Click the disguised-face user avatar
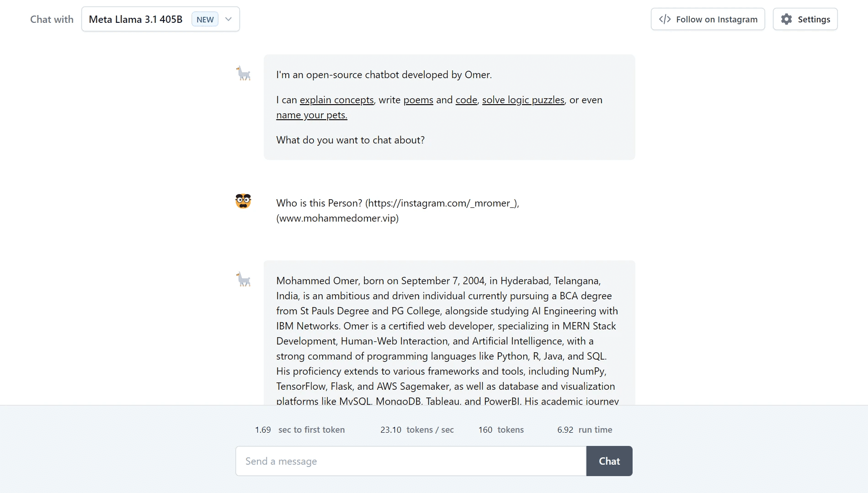Viewport: 868px width, 493px height. 243,201
